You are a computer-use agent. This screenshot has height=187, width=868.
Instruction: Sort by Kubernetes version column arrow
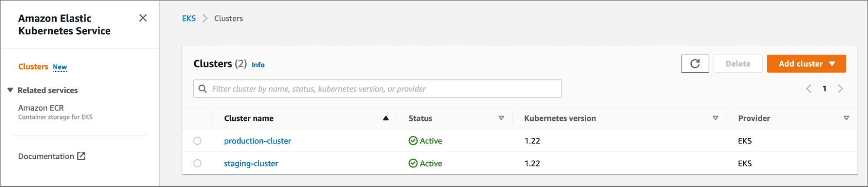[716, 118]
